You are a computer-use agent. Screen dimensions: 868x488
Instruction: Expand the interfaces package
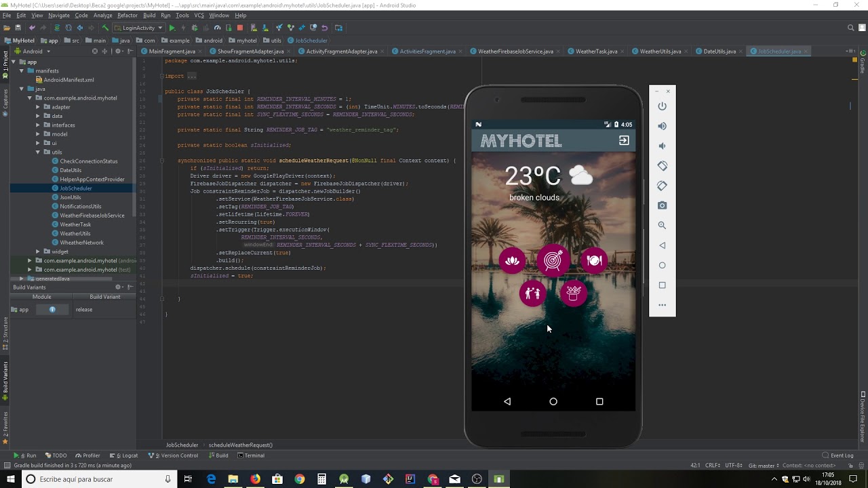(38, 125)
